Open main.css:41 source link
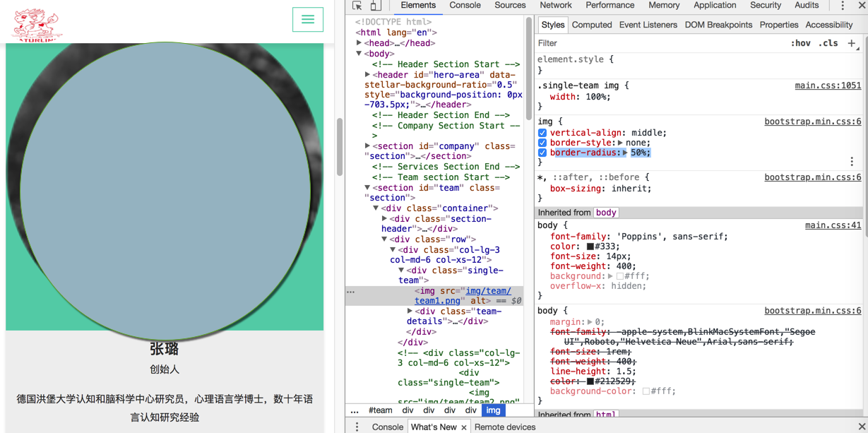Screen dimensions: 868x433 pos(833,225)
